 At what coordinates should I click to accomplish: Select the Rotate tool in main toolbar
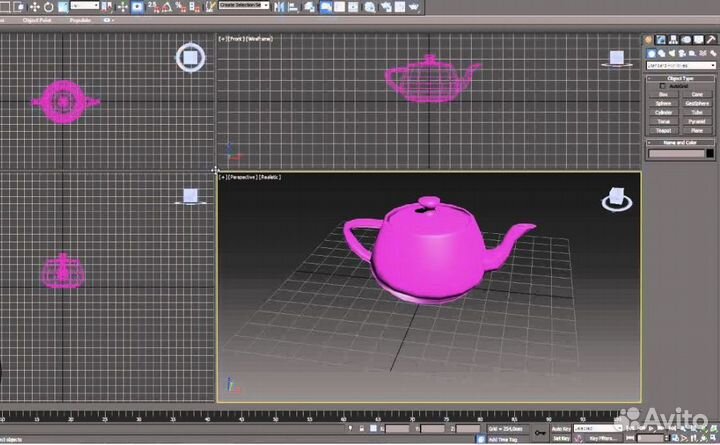pyautogui.click(x=49, y=7)
